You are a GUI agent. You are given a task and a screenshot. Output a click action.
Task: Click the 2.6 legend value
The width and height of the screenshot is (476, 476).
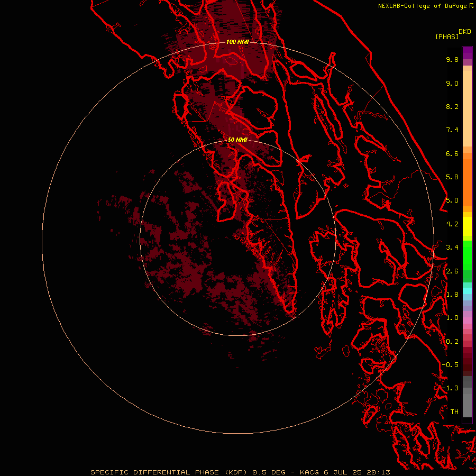[x=452, y=271]
